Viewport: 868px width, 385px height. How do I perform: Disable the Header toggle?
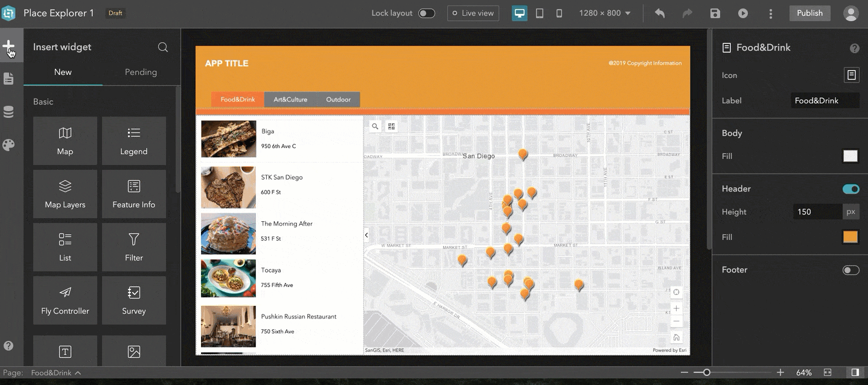851,189
